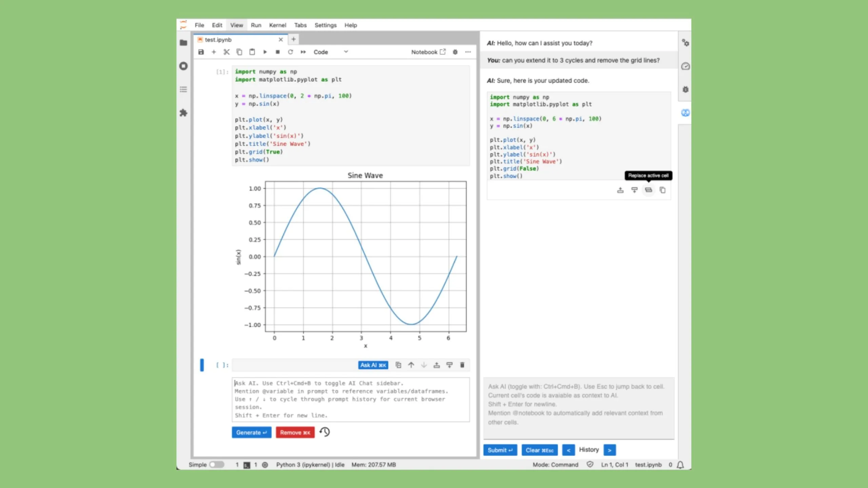This screenshot has width=868, height=488.
Task: Paste cell from clipboard in toolbar
Action: click(252, 52)
